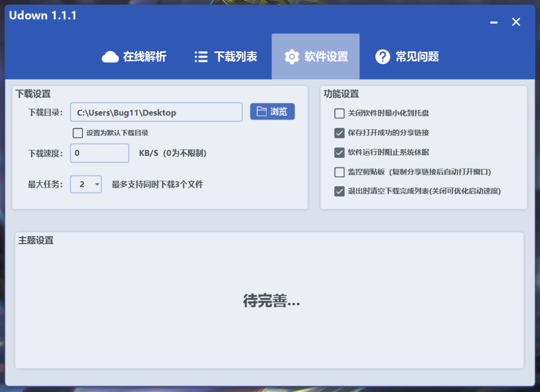The height and width of the screenshot is (392, 540).
Task: Disable 软件运行时阻止系统休眠 option
Action: point(339,152)
